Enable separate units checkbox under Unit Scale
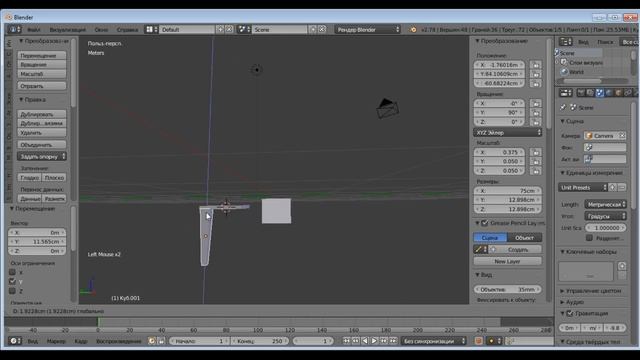This screenshot has height=360, width=640. (589, 238)
